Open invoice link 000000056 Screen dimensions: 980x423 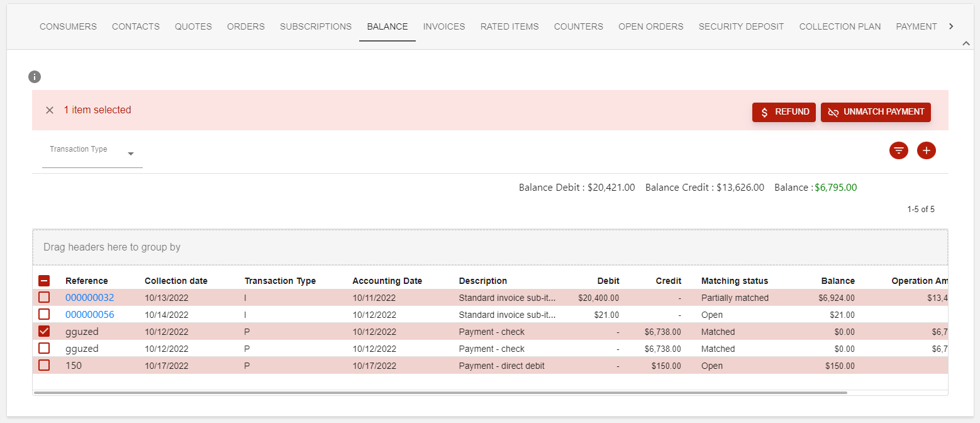click(90, 315)
